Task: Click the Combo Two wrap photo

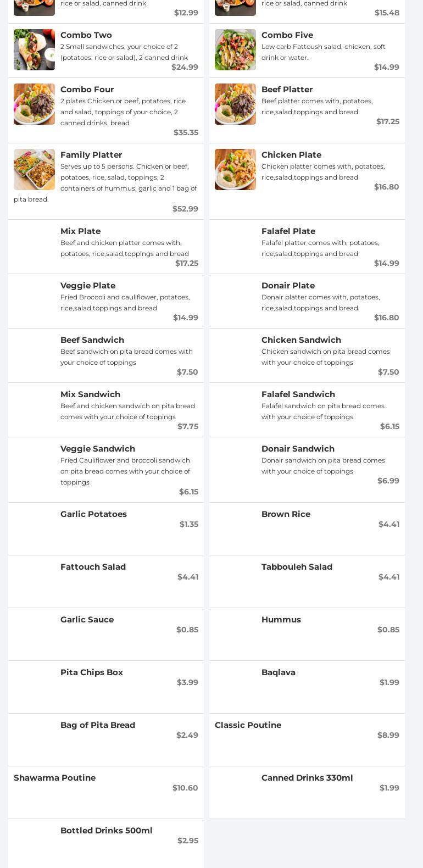Action: [x=34, y=49]
